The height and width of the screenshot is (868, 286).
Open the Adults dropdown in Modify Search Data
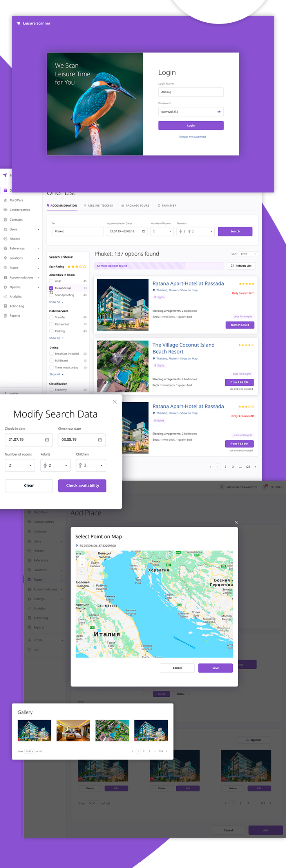56,465
